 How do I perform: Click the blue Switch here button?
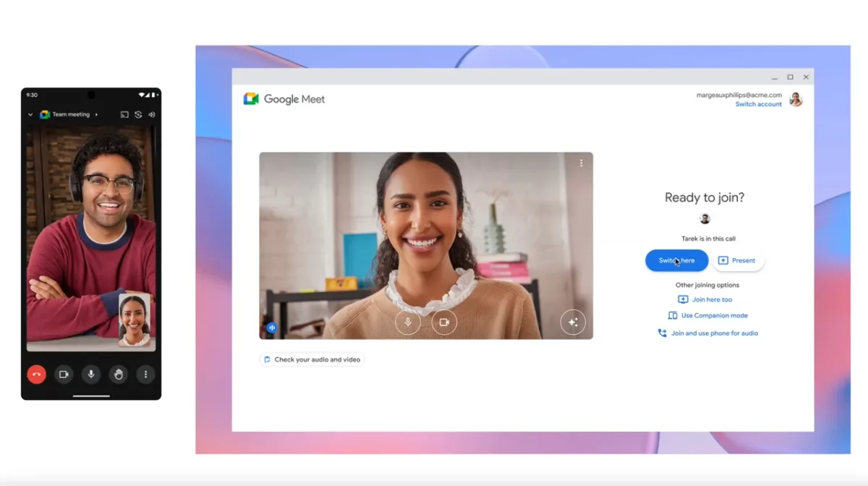coord(676,260)
